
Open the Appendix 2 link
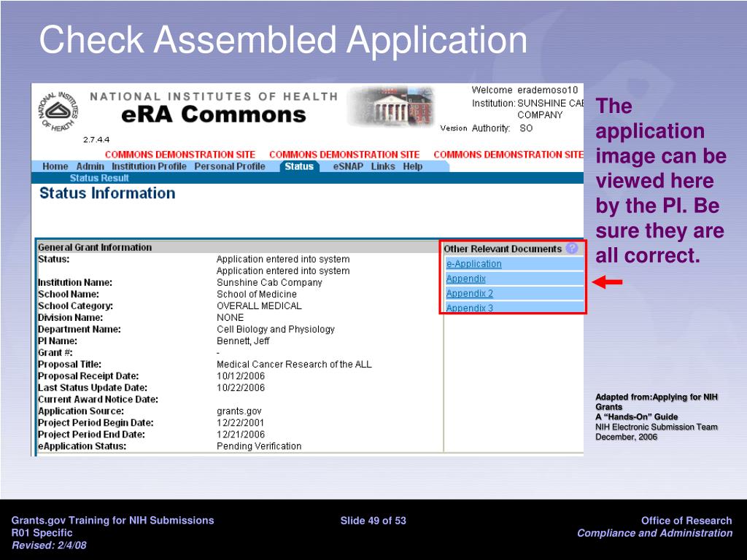tap(470, 293)
